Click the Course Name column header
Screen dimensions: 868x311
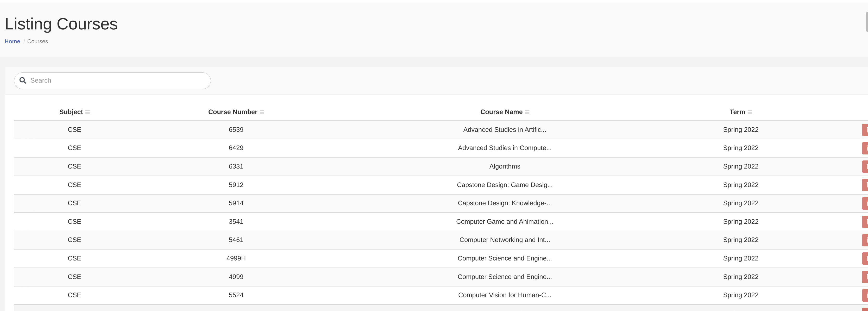(x=501, y=112)
